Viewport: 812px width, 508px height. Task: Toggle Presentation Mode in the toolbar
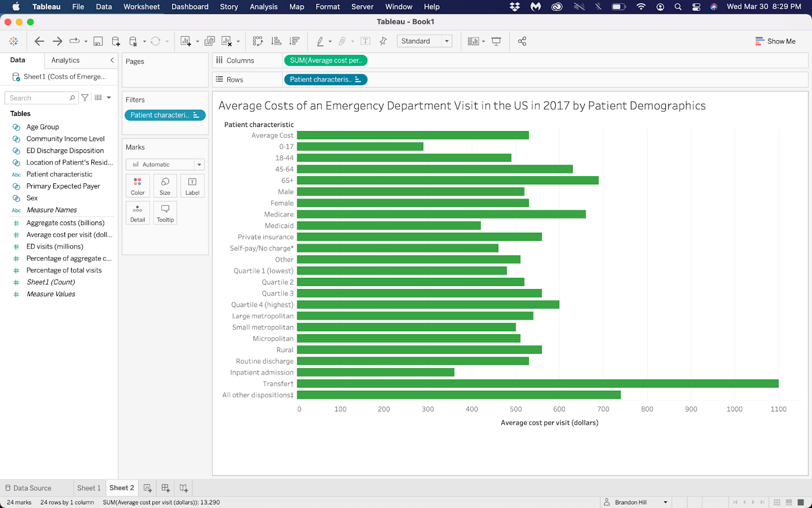click(x=496, y=41)
